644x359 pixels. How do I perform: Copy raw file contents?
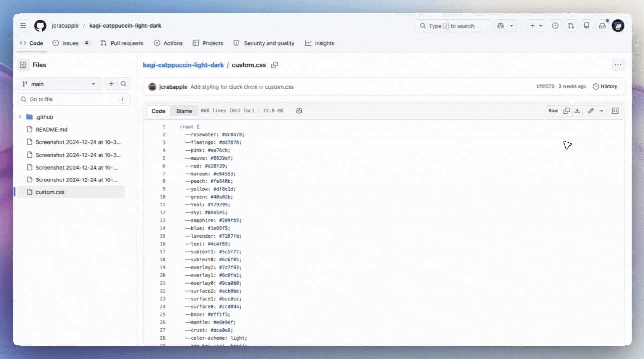click(566, 111)
